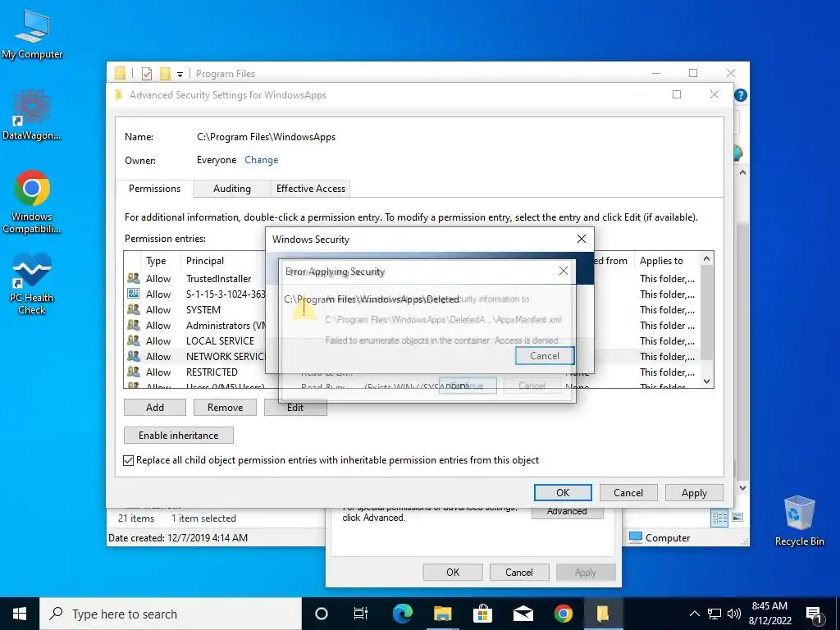Screen dimensions: 840x630
Task: Switch to the Auditing tab
Action: [232, 189]
